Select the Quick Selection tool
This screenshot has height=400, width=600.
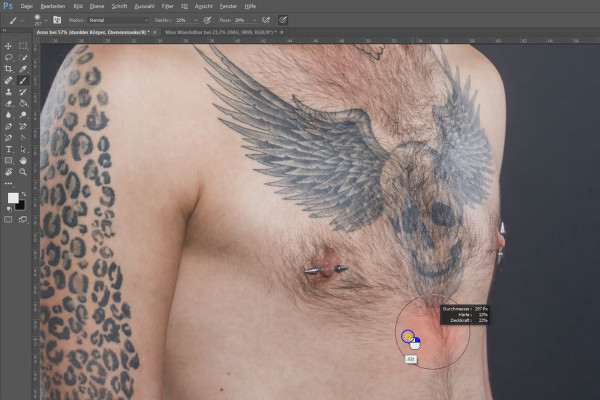(23, 57)
